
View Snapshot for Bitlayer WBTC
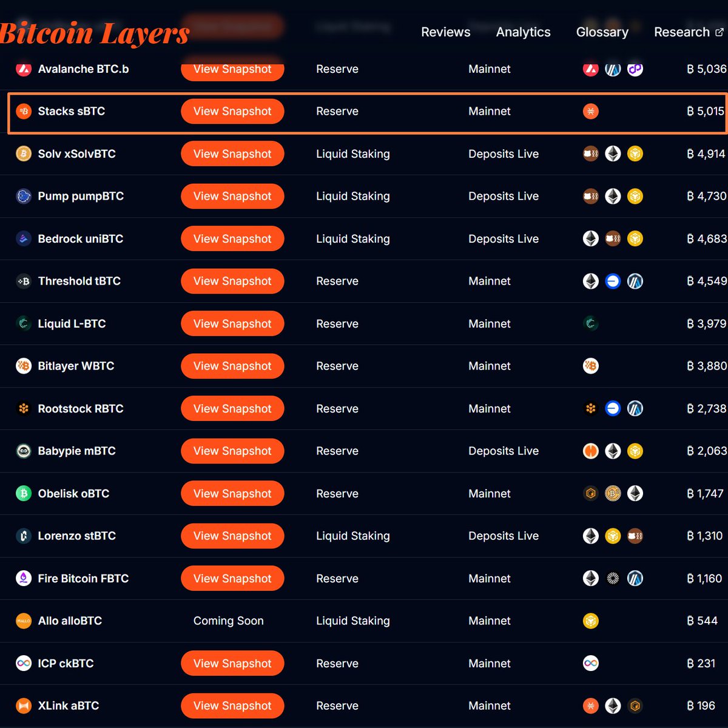232,366
